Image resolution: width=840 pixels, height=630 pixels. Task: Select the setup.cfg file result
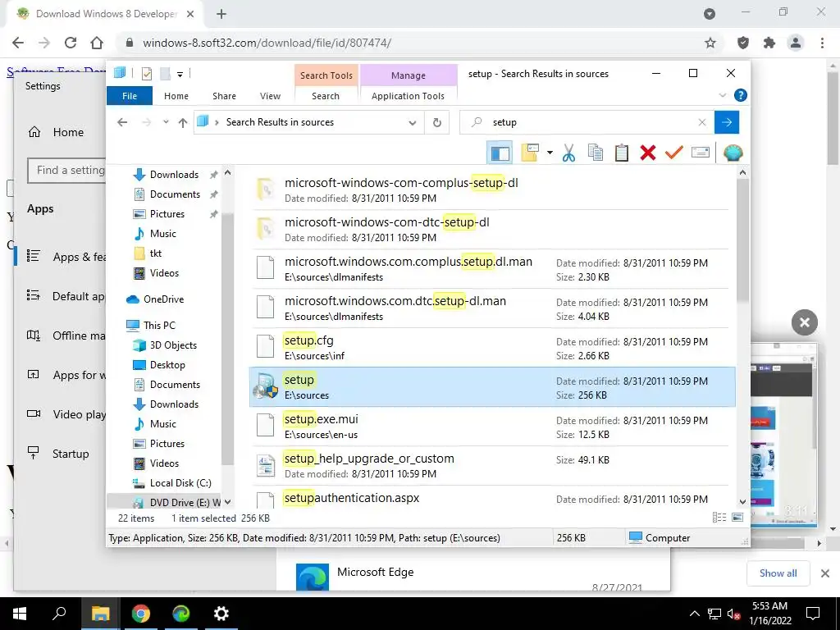492,348
